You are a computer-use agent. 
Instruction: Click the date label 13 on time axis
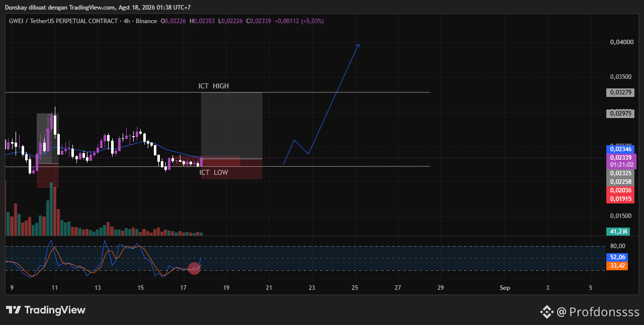98,288
